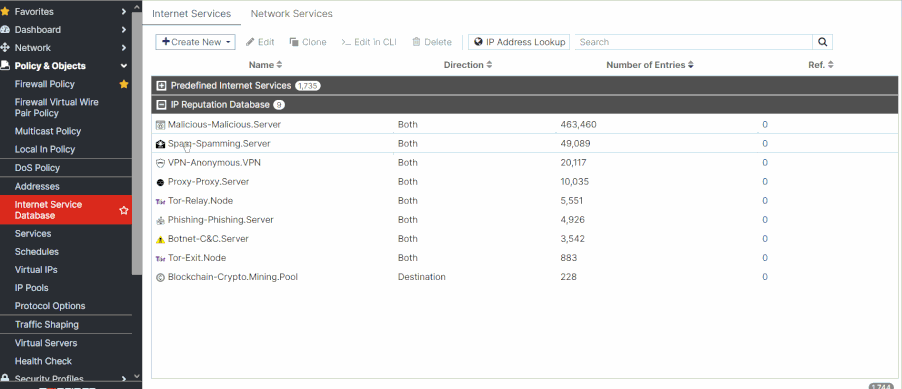Screen dimensions: 902x389
Task: Select the Botnet-C&C.Server row name
Action: 208,239
